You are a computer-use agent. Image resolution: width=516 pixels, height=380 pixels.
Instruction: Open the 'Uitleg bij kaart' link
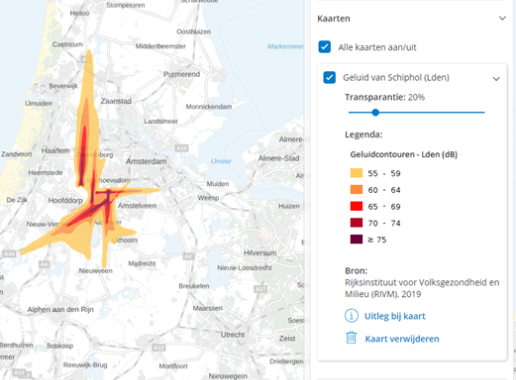point(395,316)
